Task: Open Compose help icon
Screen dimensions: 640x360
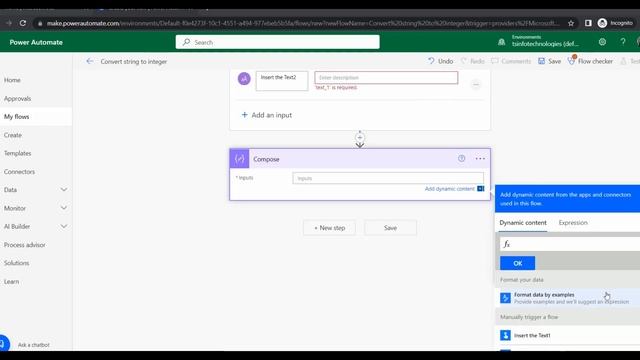Action: [461, 158]
